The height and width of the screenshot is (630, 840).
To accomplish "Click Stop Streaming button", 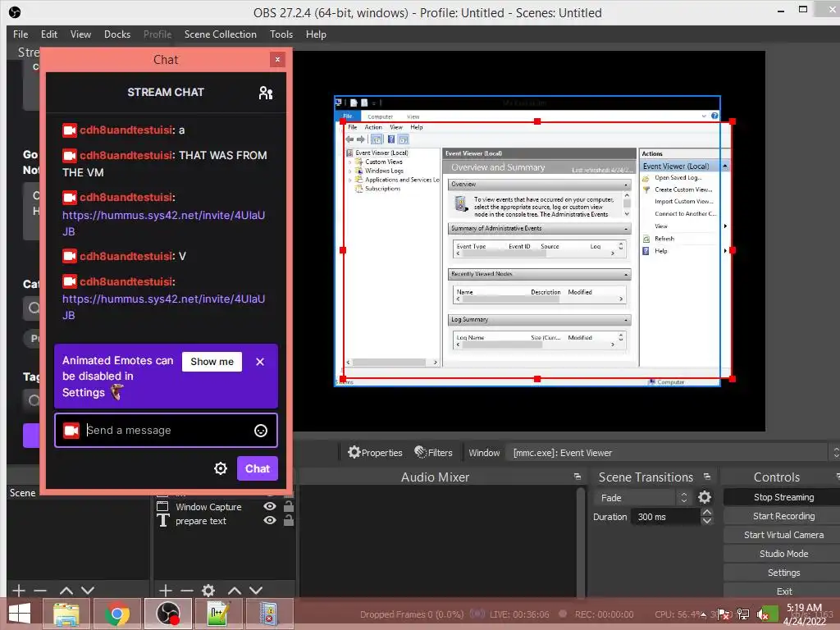I will pos(783,497).
